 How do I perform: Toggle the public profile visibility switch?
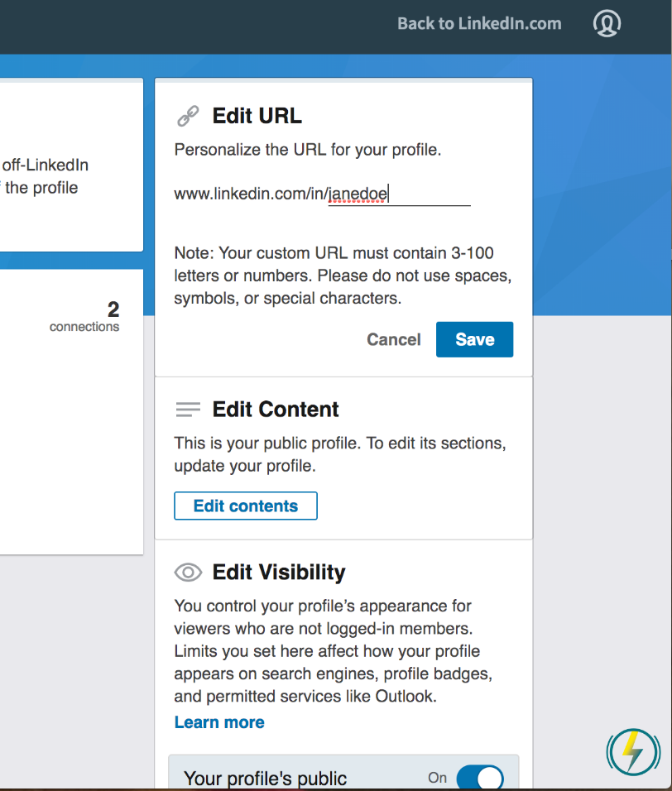coord(480,778)
